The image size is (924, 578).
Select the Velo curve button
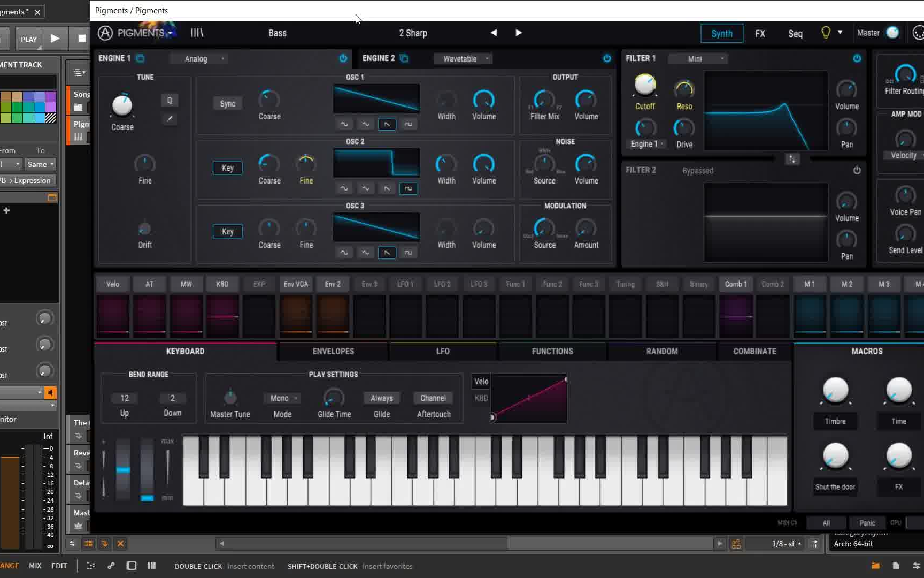point(481,382)
